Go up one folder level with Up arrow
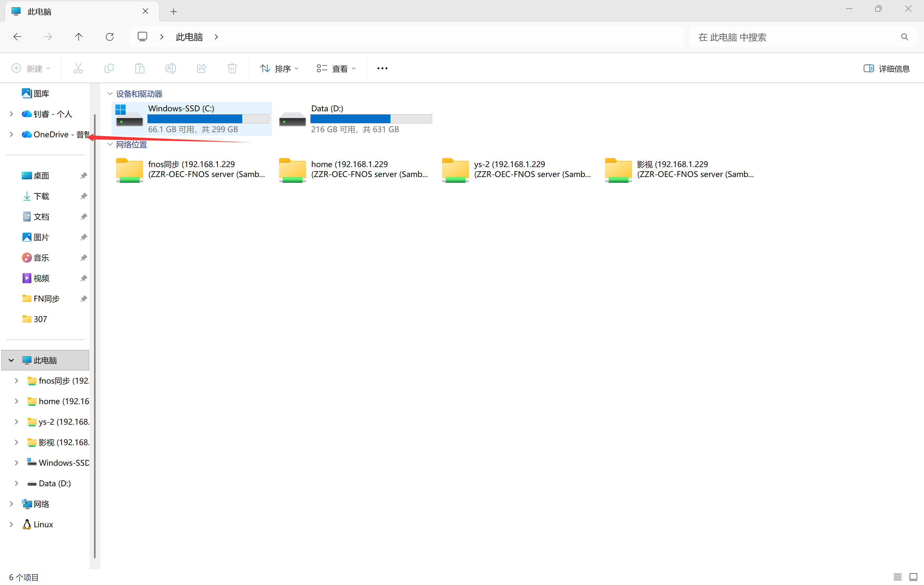Viewport: 924px width, 585px height. coord(79,37)
